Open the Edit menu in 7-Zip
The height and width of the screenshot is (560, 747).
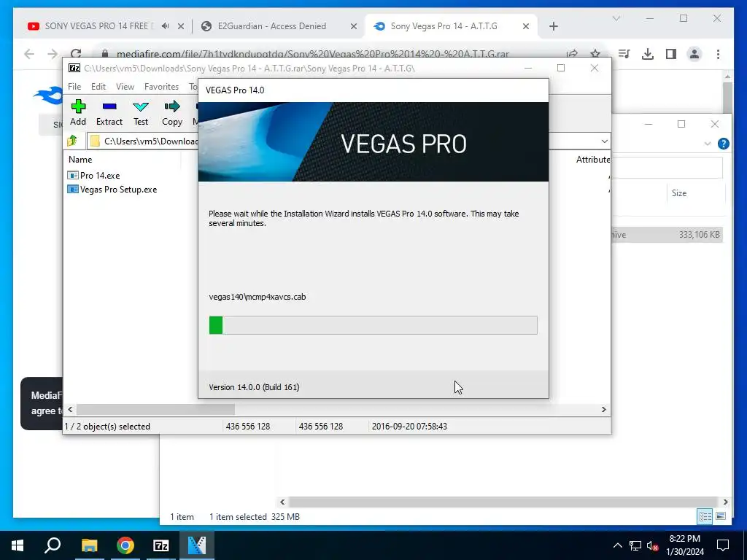(98, 87)
